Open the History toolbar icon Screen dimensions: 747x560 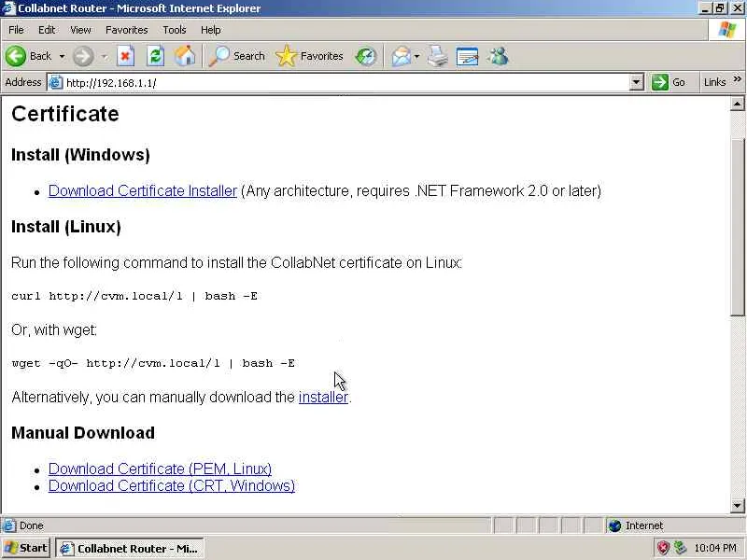[x=366, y=56]
